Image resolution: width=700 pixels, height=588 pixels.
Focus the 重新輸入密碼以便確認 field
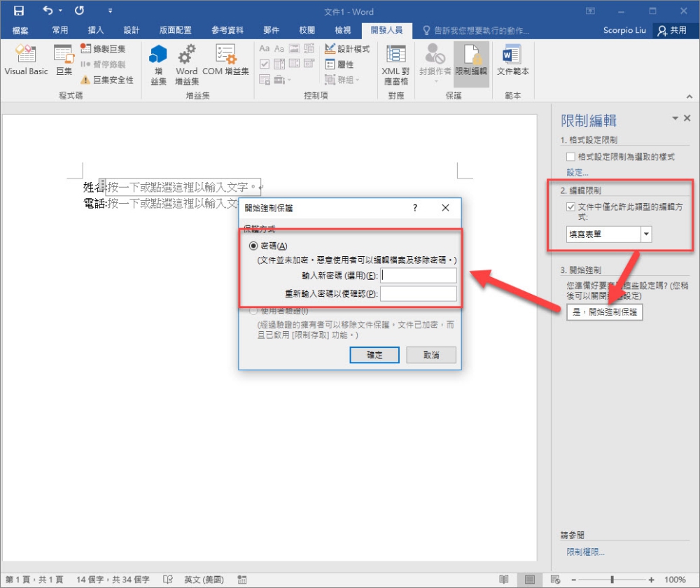tap(419, 293)
